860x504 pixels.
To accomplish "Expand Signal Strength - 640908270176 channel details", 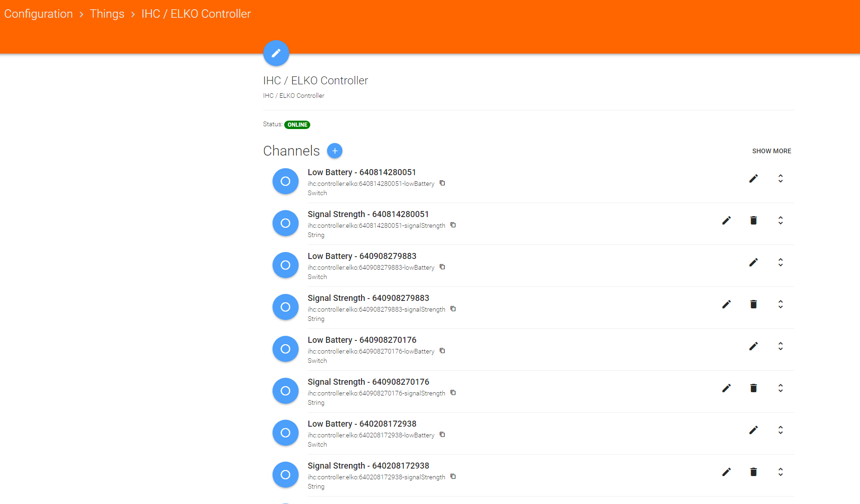I will [780, 388].
